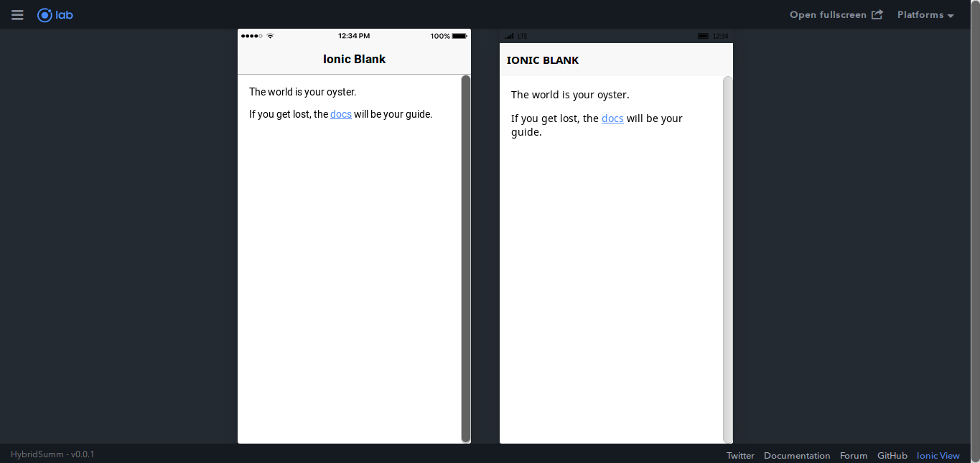
Task: Open the Ionic View footer link
Action: tap(938, 455)
